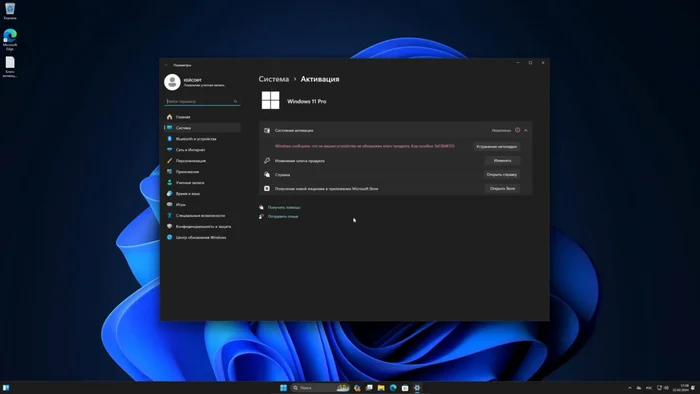The width and height of the screenshot is (700, 394).
Task: Focus the 'Найти параметр' search field
Action: (x=202, y=101)
